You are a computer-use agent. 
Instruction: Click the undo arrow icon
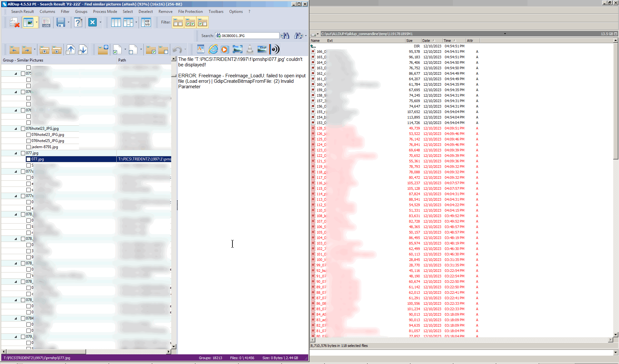coord(177,50)
